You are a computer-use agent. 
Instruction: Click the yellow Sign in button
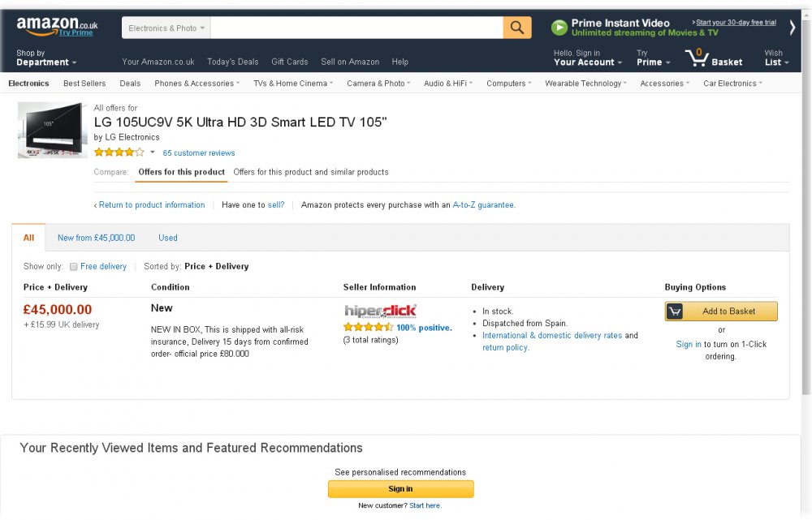(x=400, y=489)
